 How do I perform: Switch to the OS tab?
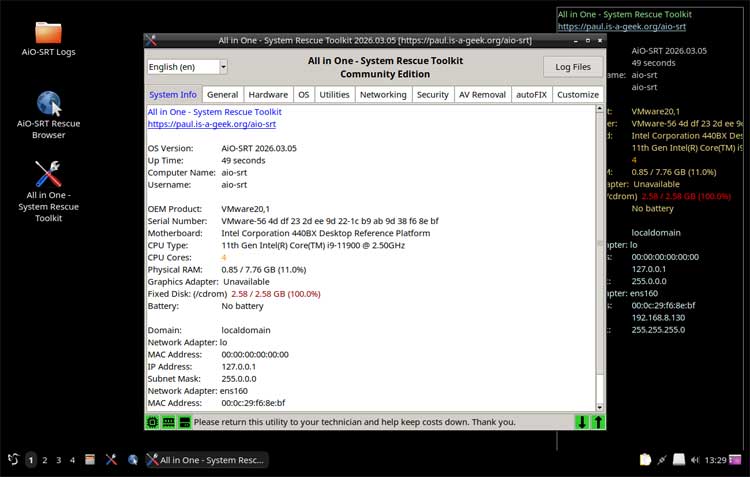pos(304,95)
